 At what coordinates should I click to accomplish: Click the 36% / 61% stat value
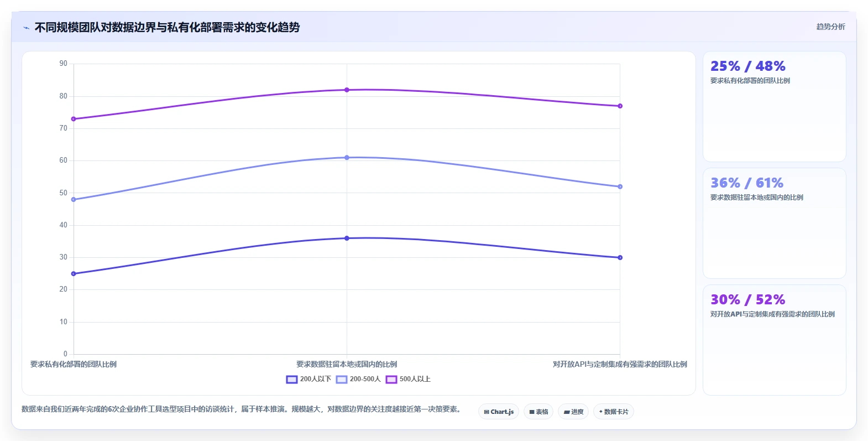point(746,183)
